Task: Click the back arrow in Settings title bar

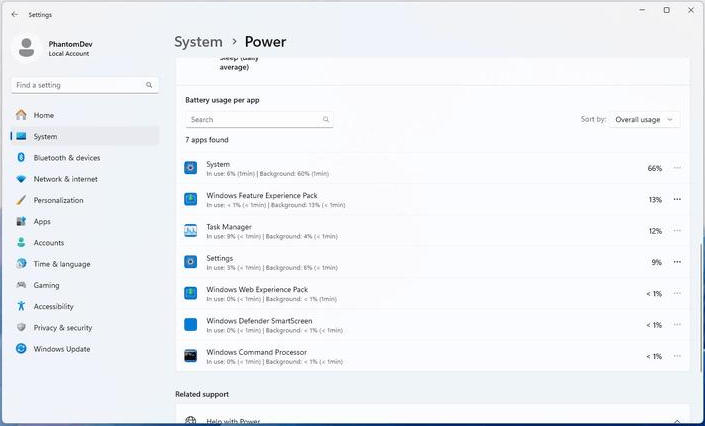Action: click(14, 15)
